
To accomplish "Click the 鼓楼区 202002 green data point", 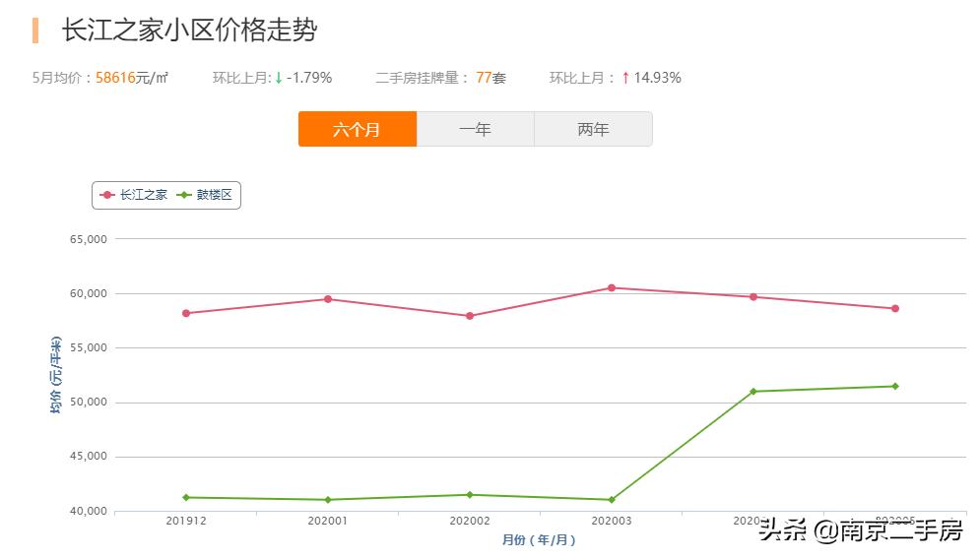I will click(x=470, y=495).
